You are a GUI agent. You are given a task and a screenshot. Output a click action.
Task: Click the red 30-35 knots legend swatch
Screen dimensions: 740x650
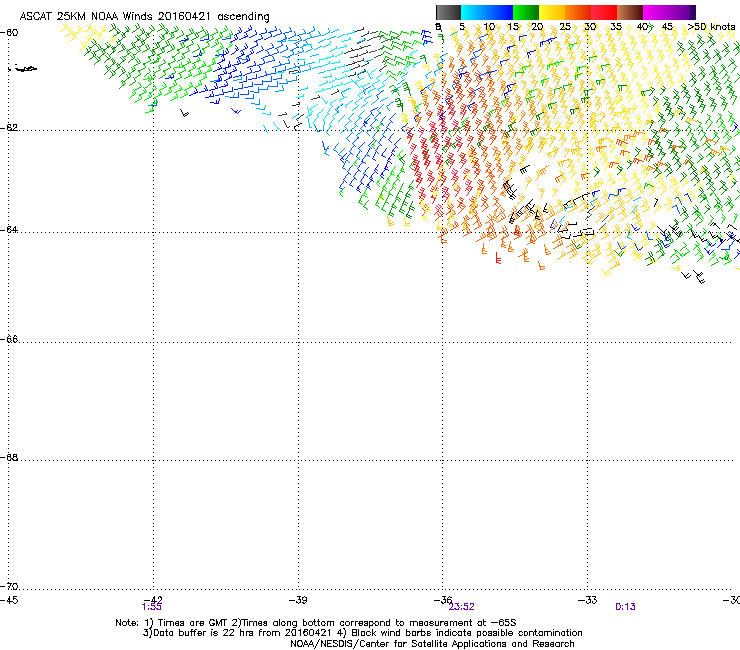(604, 12)
